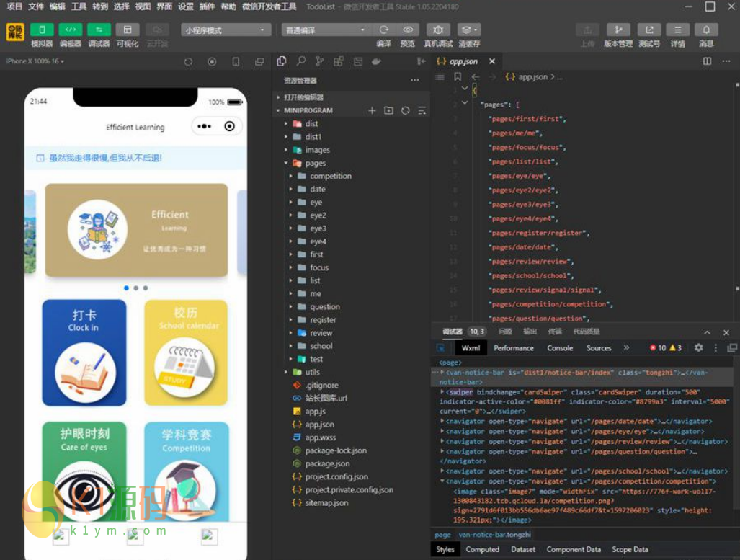Open the 普通编译 compile mode dropdown
The image size is (740, 560).
point(326,30)
